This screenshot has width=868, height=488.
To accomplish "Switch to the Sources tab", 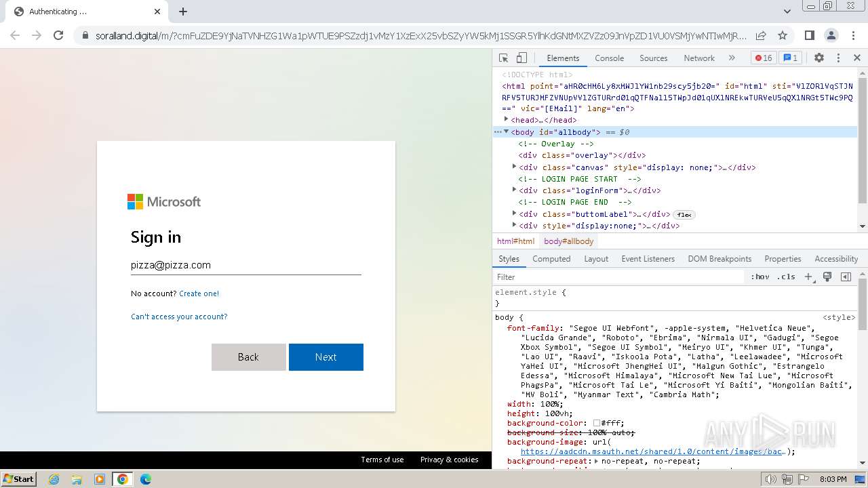I will pyautogui.click(x=654, y=58).
